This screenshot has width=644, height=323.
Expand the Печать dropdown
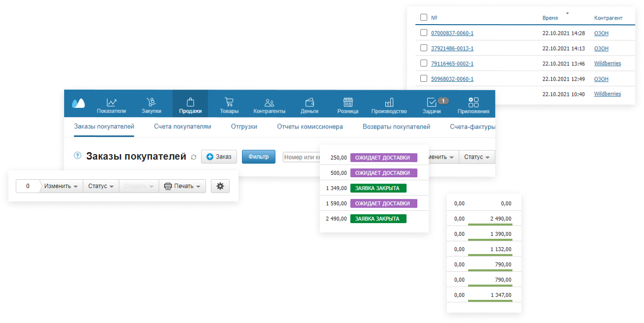[x=182, y=186]
